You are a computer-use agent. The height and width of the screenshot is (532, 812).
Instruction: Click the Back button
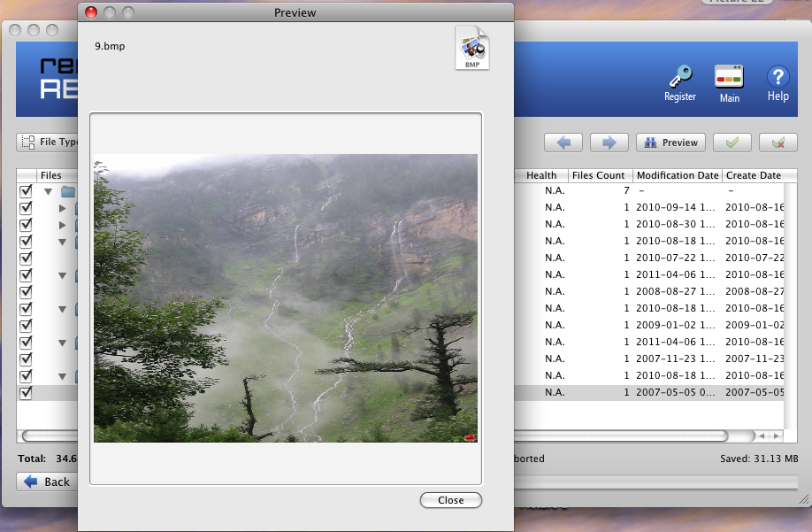pos(48,482)
